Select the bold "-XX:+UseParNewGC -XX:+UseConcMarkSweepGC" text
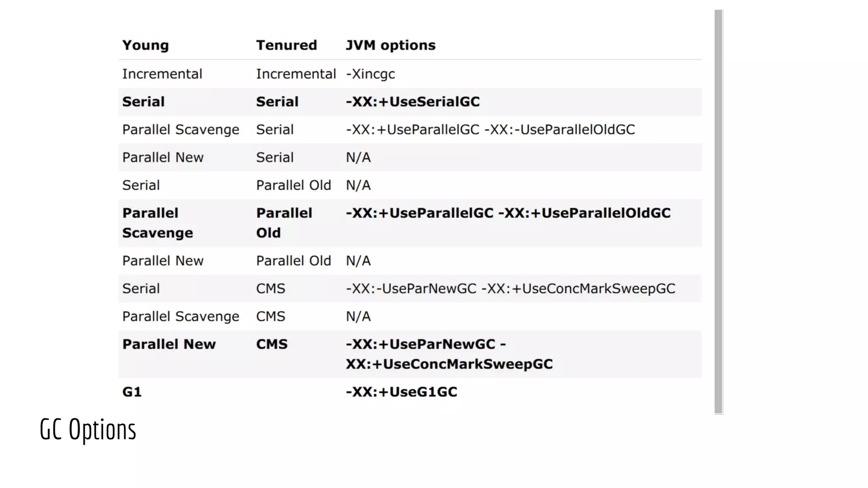Image resolution: width=868 pixels, height=488 pixels. [449, 354]
